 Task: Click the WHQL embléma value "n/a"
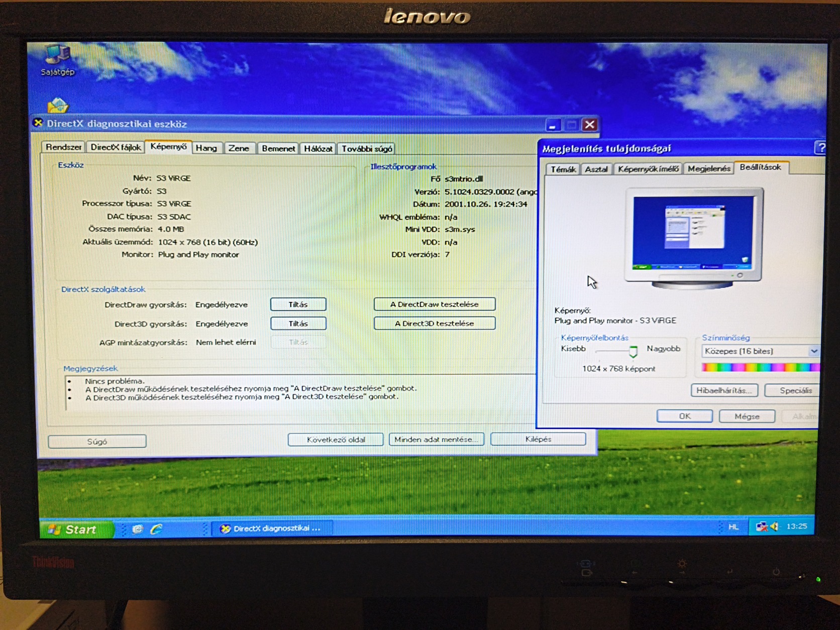tap(451, 217)
